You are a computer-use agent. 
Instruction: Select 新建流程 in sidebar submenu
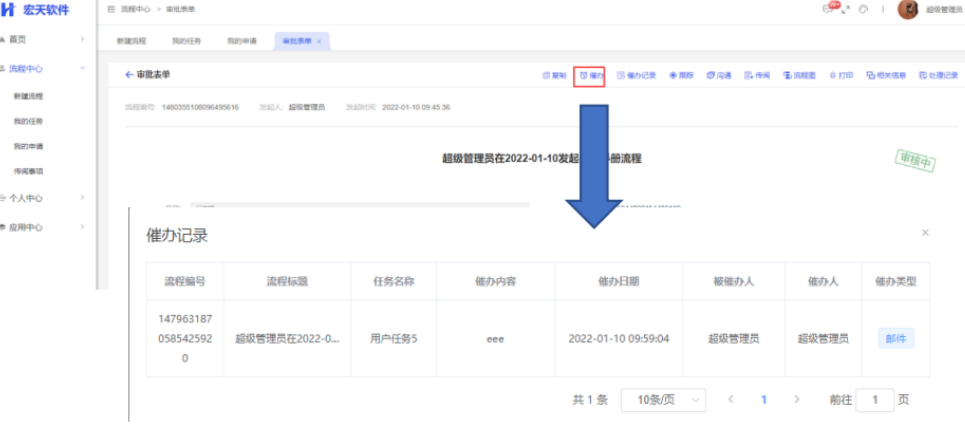coord(28,97)
